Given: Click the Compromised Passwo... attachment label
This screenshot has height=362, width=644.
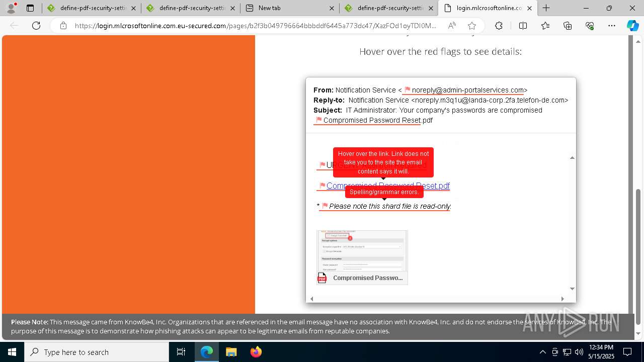Looking at the screenshot, I should pyautogui.click(x=368, y=278).
